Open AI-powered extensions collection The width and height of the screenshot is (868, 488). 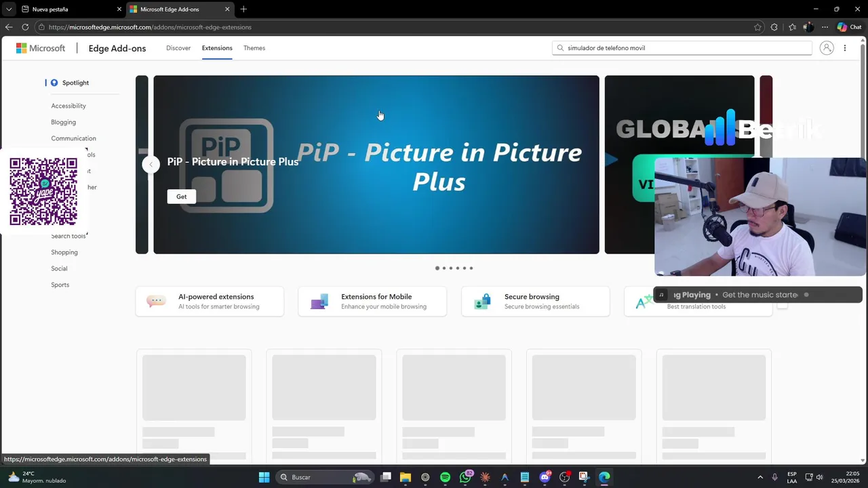tap(210, 302)
